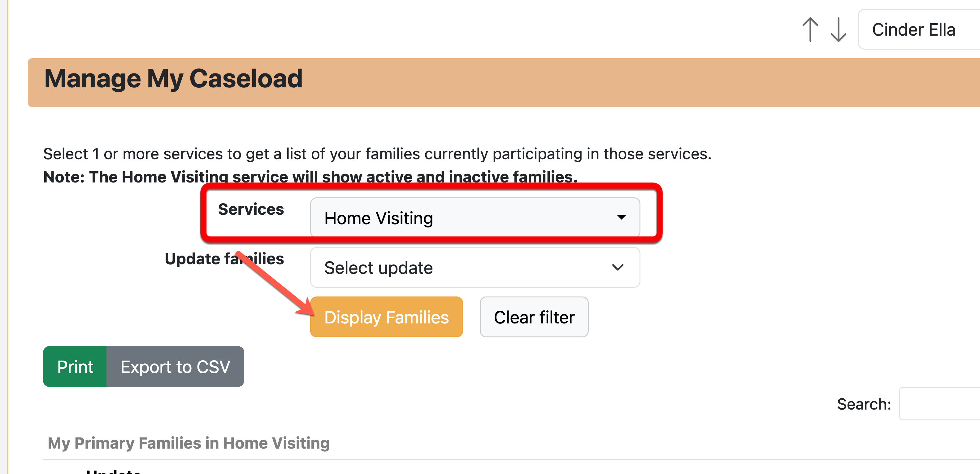Viewport: 980px width, 474px height.
Task: Click the Services field label
Action: click(x=251, y=209)
